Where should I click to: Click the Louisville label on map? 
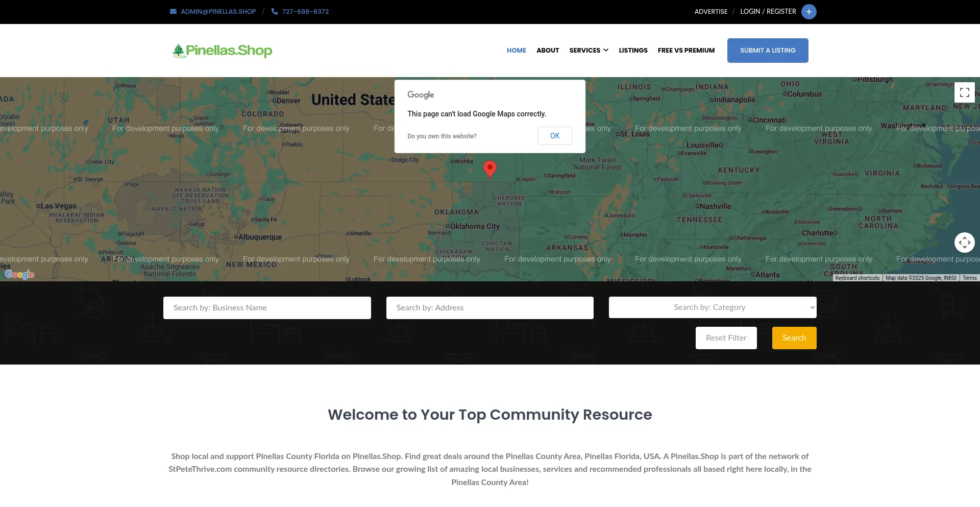click(x=702, y=145)
